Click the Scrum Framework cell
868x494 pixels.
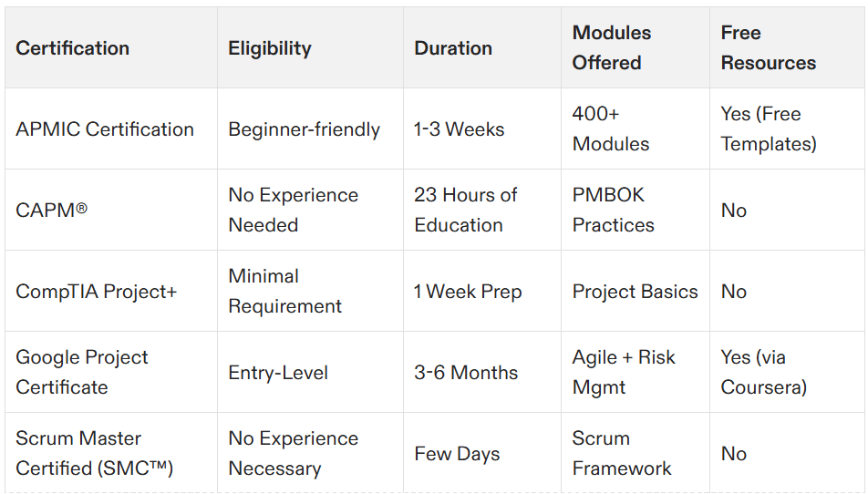tap(635, 452)
